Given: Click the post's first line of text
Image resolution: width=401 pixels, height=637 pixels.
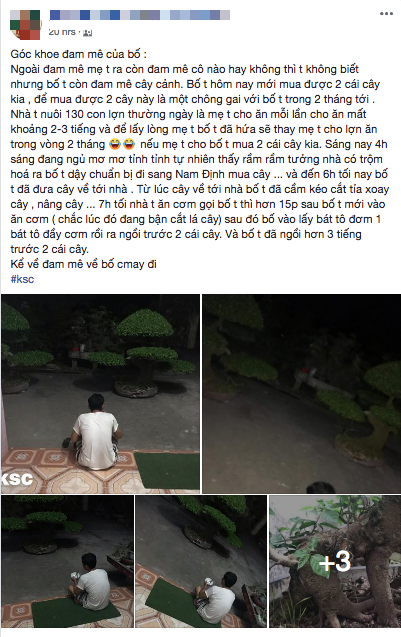Looking at the screenshot, I should (x=79, y=54).
